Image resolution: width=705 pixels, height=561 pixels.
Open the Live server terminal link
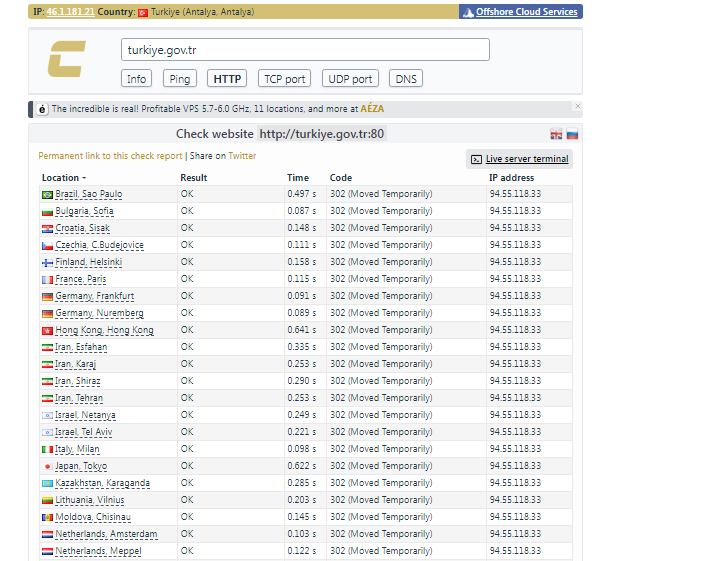tap(527, 159)
